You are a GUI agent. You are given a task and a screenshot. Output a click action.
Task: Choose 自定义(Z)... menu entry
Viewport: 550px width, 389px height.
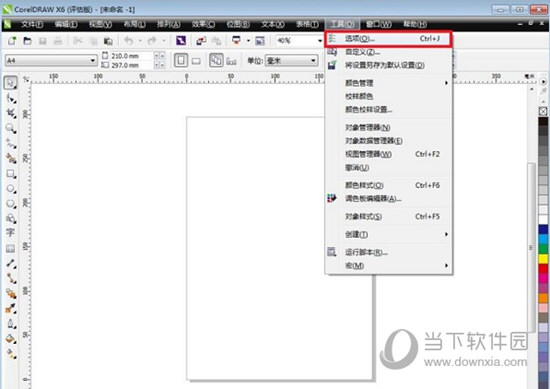(389, 52)
